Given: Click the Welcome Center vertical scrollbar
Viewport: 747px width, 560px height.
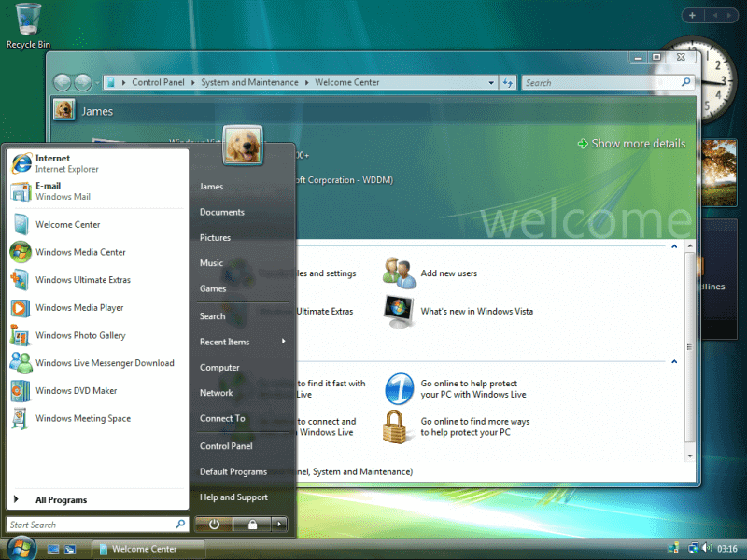Looking at the screenshot, I should pos(689,346).
